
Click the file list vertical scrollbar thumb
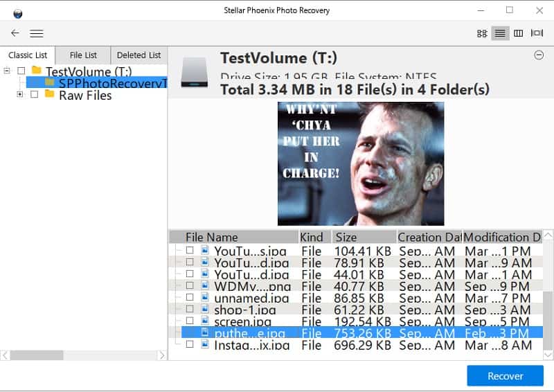pyautogui.click(x=548, y=320)
